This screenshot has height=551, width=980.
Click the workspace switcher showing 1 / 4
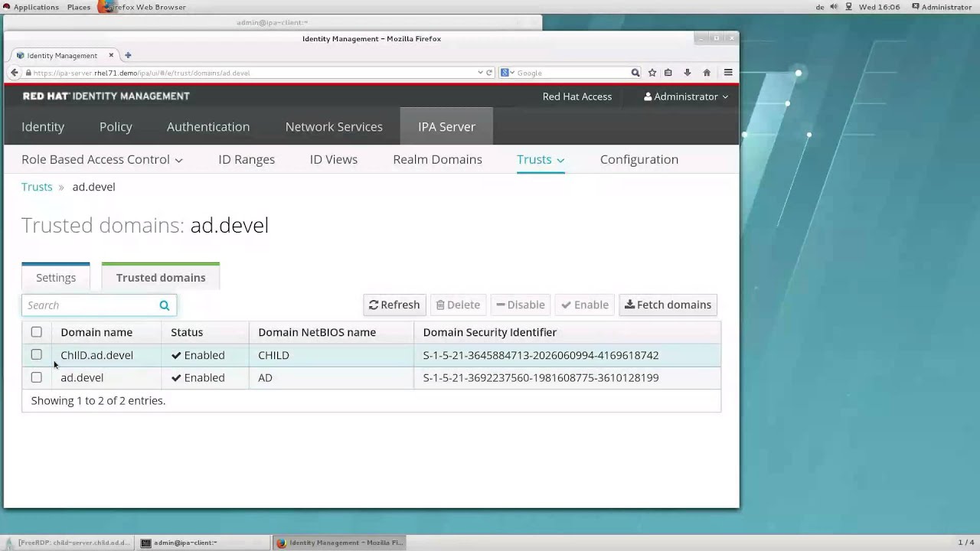pyautogui.click(x=966, y=543)
